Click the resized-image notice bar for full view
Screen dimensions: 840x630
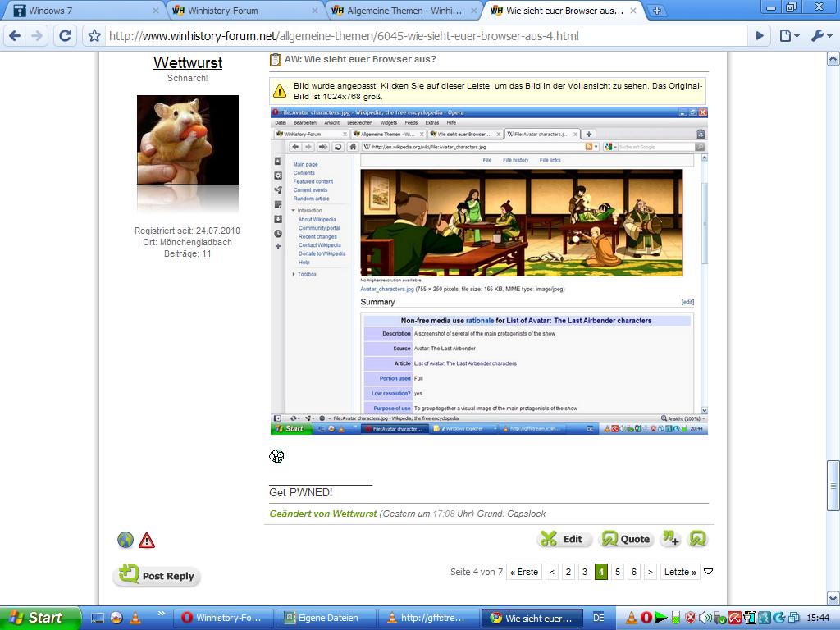click(x=488, y=91)
